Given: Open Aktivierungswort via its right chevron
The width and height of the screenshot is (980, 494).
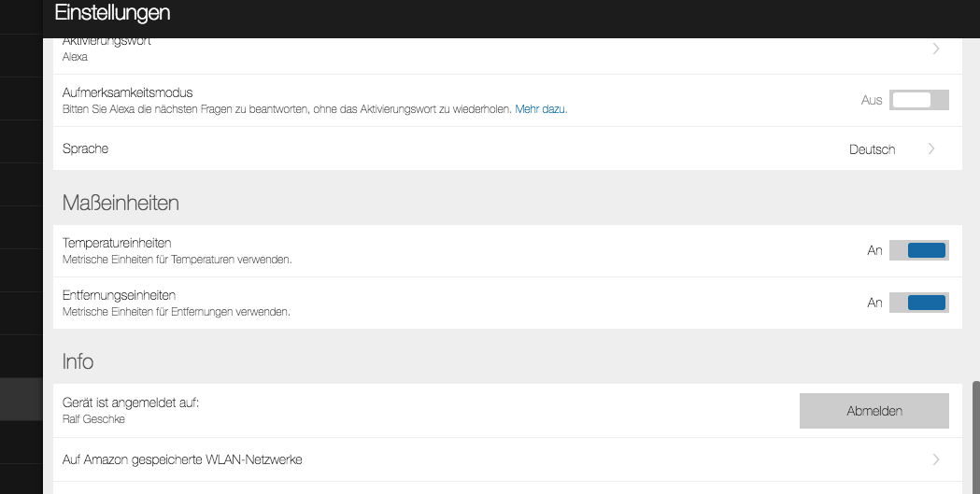Looking at the screenshot, I should coord(936,49).
